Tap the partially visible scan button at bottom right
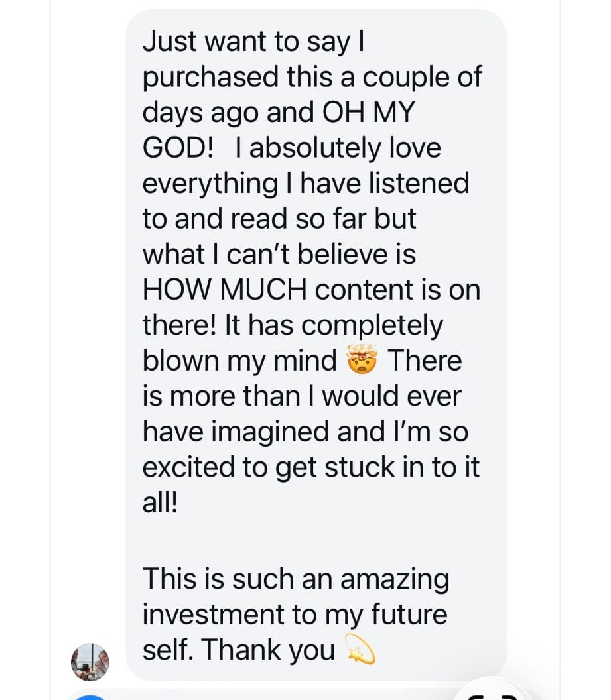Viewport: 611px width, 700px height. tap(492, 693)
